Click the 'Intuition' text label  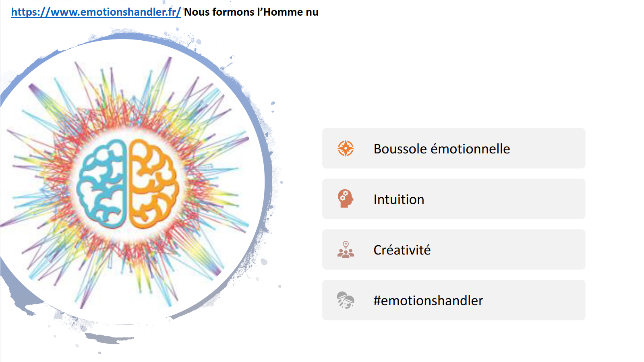tap(399, 199)
